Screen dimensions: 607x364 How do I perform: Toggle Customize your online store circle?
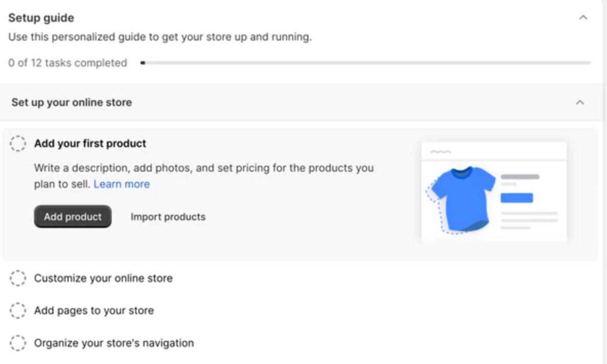point(18,278)
